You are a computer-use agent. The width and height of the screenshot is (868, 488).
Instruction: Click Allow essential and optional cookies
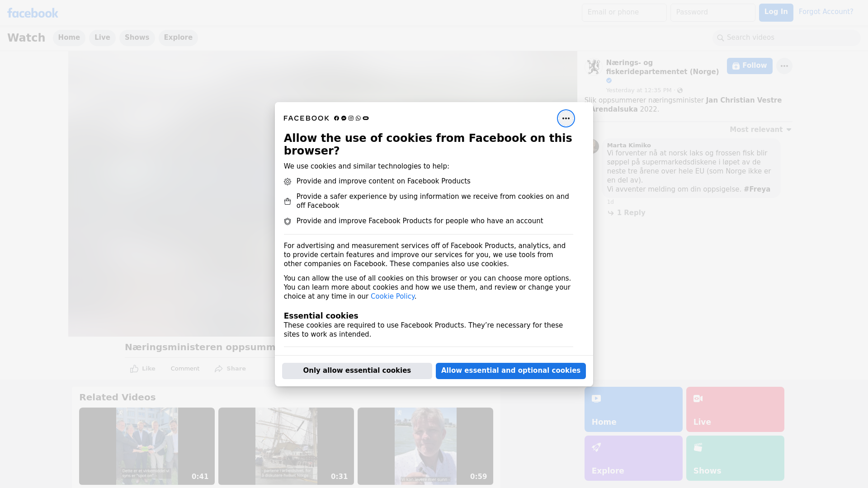point(510,371)
